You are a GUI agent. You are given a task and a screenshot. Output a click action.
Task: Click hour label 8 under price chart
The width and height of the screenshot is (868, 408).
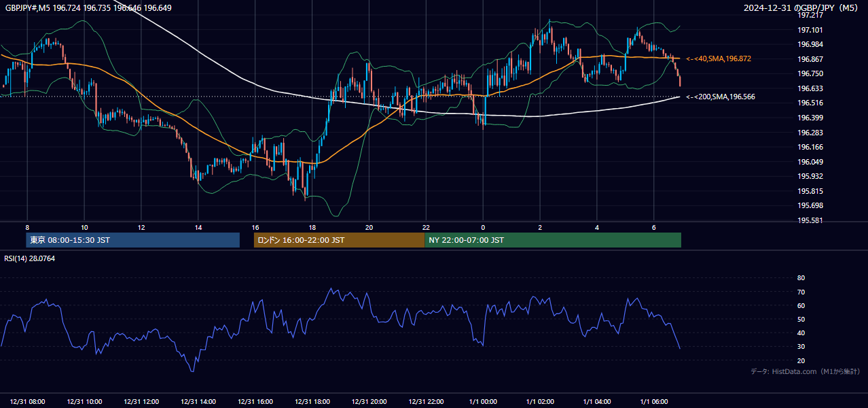pos(27,227)
